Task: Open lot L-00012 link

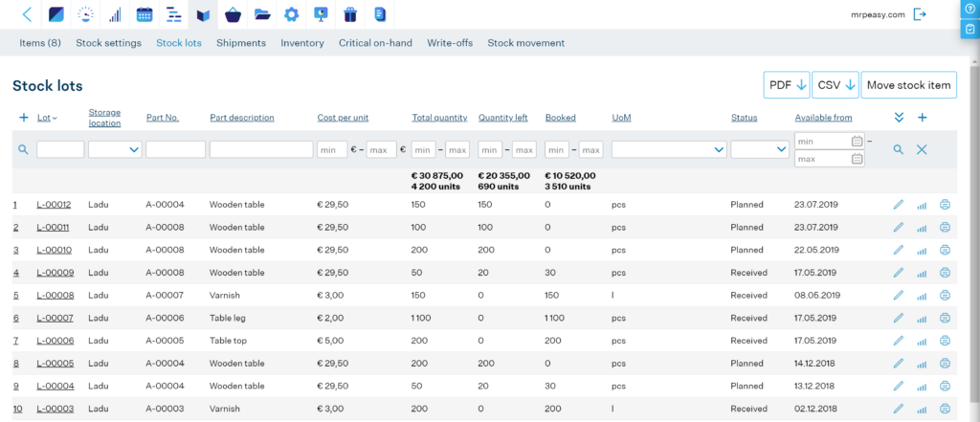Action: 54,205
